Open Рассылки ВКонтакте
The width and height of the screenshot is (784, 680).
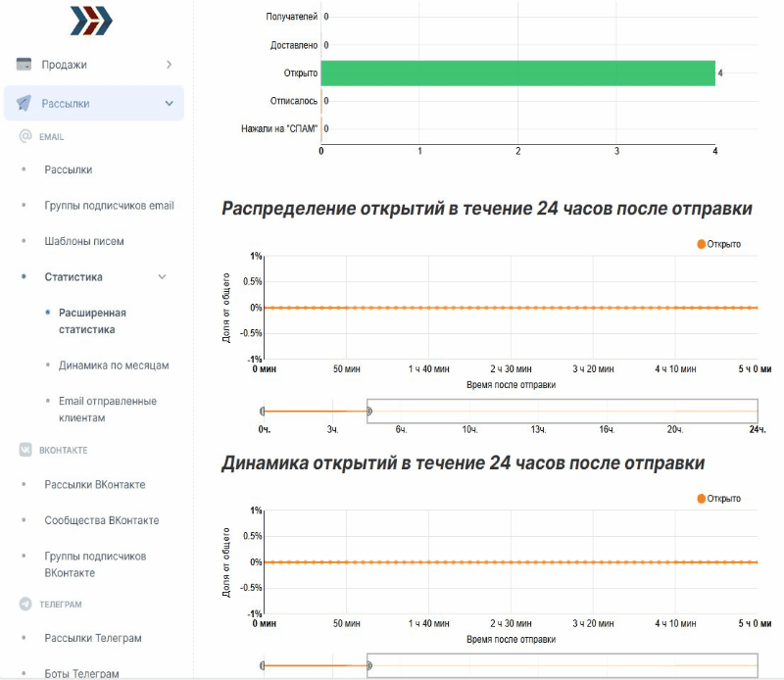click(x=95, y=485)
